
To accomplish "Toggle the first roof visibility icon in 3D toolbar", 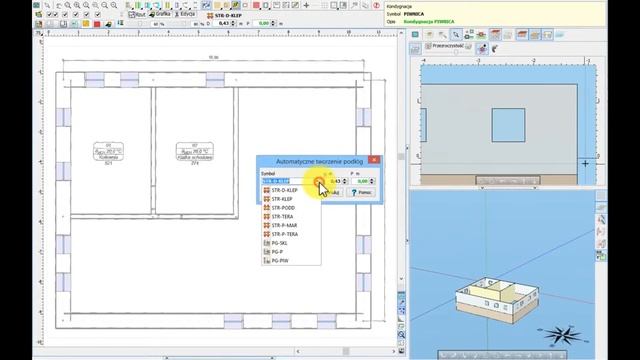I will [495, 35].
